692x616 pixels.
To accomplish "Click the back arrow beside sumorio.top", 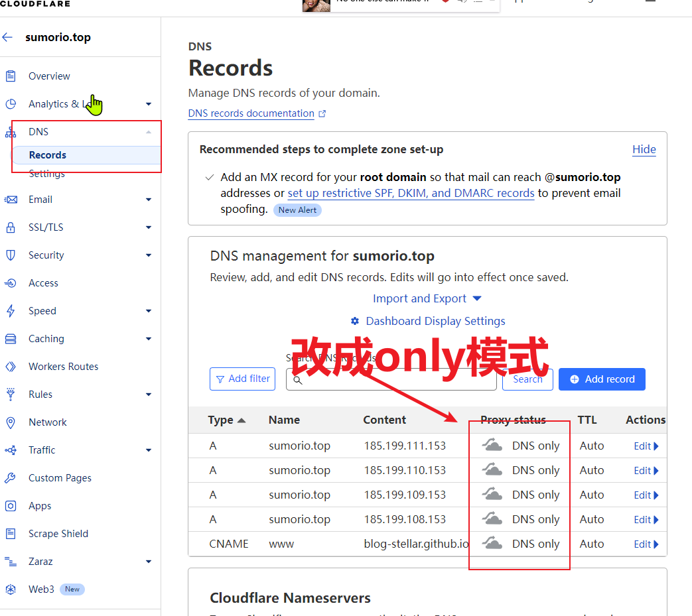I will point(7,38).
